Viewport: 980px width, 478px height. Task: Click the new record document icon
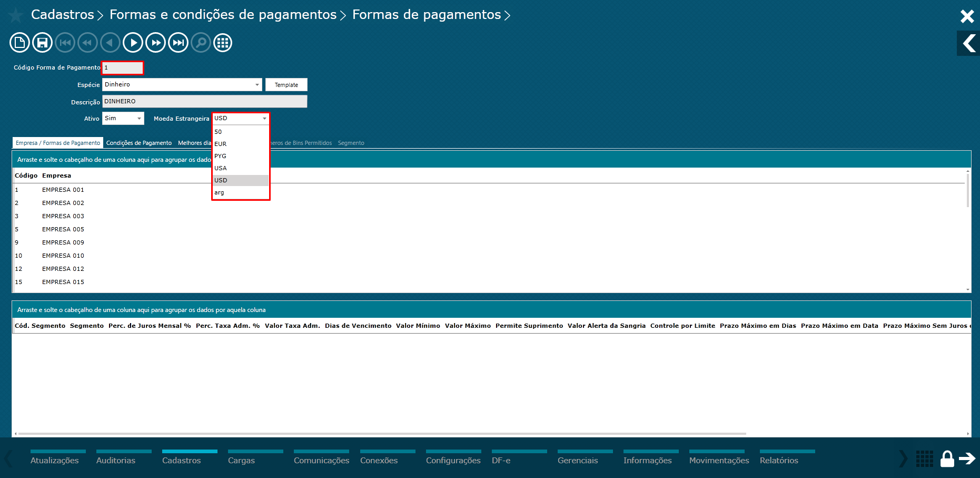pyautogui.click(x=19, y=43)
